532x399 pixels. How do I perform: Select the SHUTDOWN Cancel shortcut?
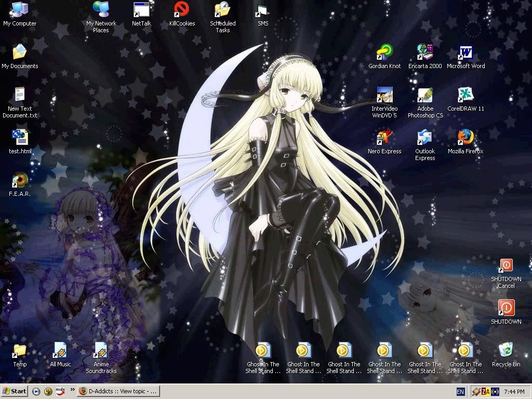tap(506, 273)
